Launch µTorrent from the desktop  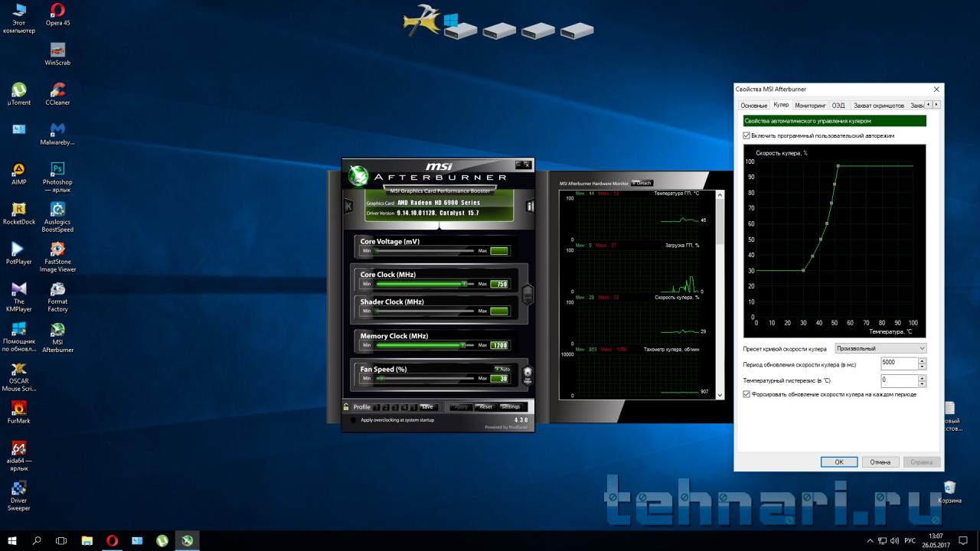[x=19, y=93]
